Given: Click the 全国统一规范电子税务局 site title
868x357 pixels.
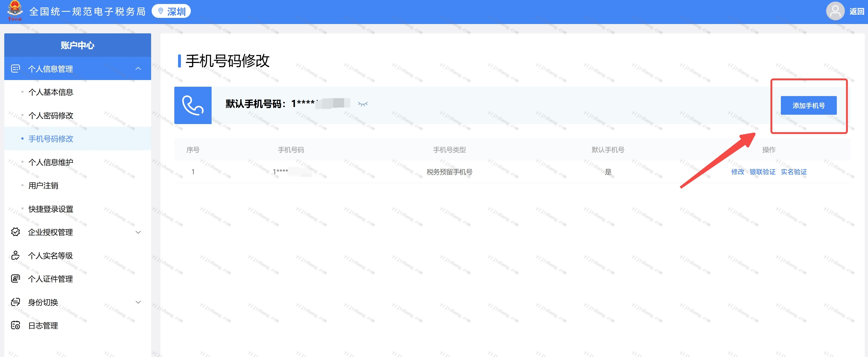Looking at the screenshot, I should pyautogui.click(x=88, y=11).
